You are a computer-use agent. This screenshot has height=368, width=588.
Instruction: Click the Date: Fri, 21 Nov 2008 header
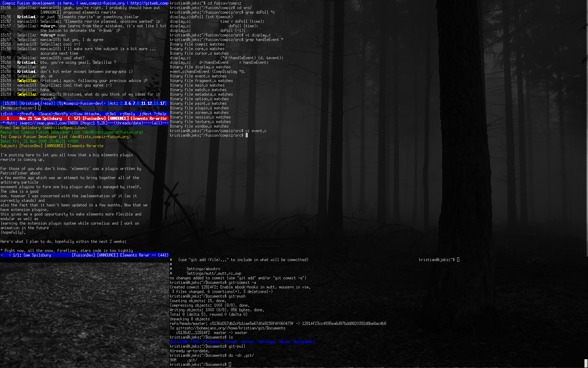click(x=39, y=141)
